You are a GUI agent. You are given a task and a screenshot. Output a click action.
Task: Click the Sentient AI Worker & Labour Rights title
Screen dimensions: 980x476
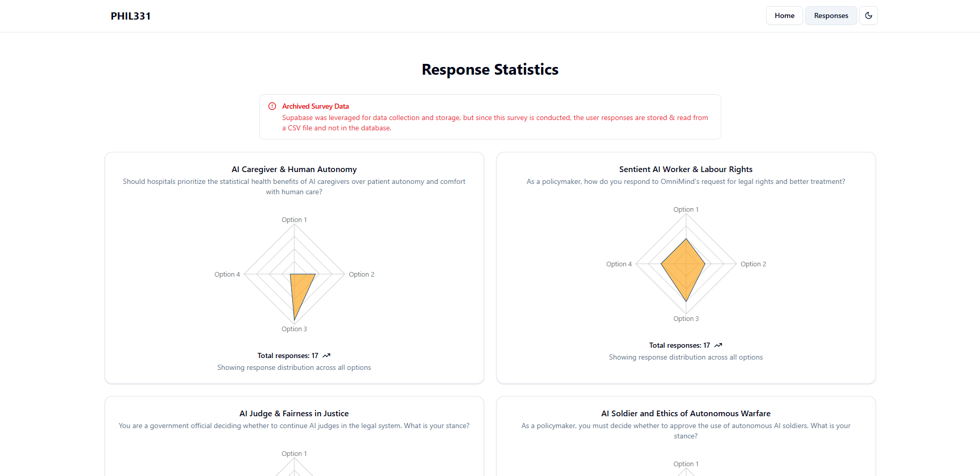[x=686, y=169]
